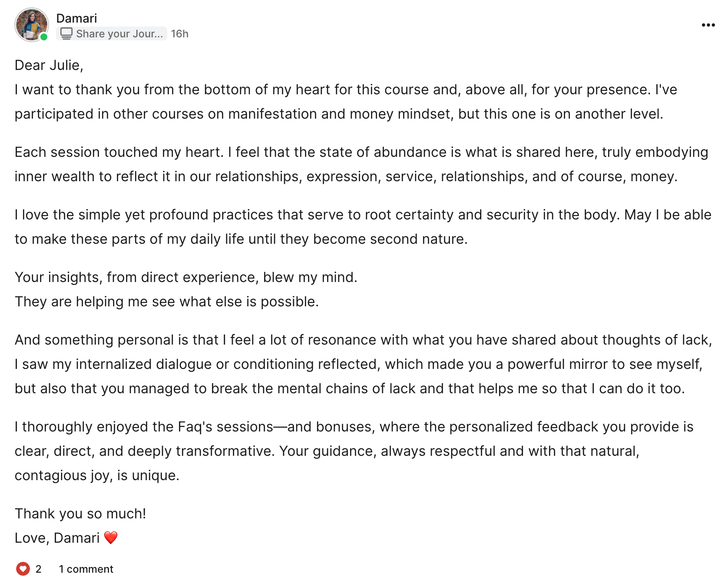Like the post with the heart icon
Viewport: 728px width, 584px height.
[23, 568]
